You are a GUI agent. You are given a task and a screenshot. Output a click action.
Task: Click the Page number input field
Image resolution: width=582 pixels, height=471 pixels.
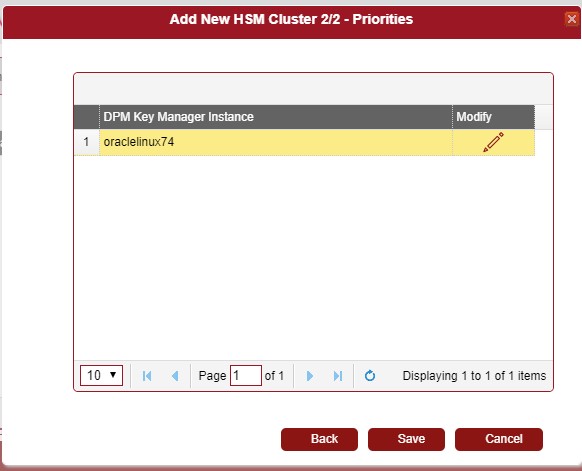(246, 375)
